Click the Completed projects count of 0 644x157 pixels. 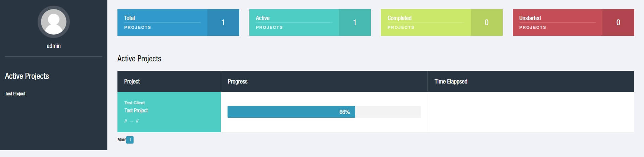(487, 22)
